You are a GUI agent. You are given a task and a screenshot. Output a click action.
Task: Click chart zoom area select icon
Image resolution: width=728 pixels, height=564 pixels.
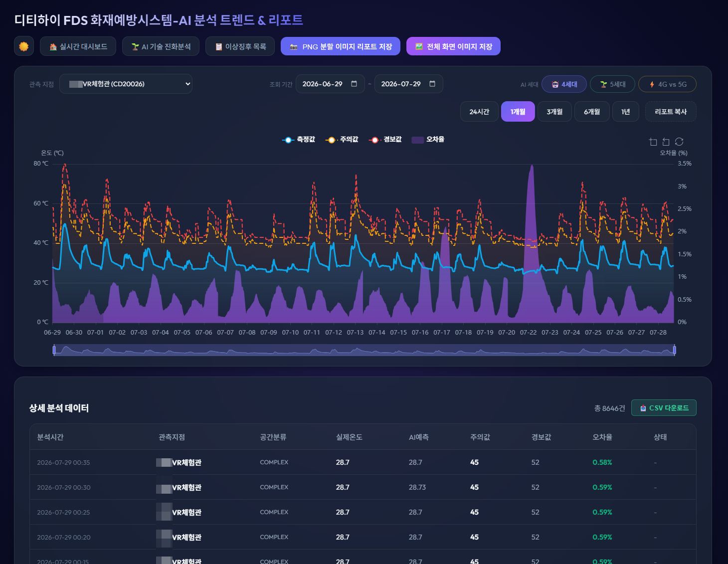pos(653,142)
